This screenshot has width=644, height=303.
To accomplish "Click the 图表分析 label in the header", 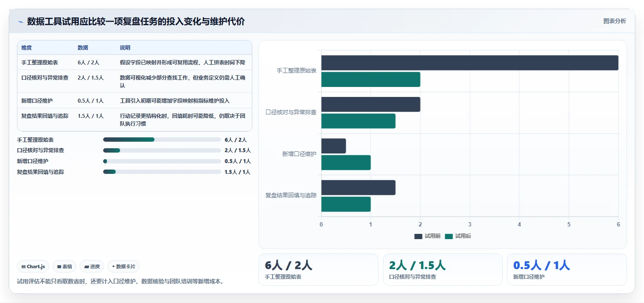I will [x=614, y=21].
